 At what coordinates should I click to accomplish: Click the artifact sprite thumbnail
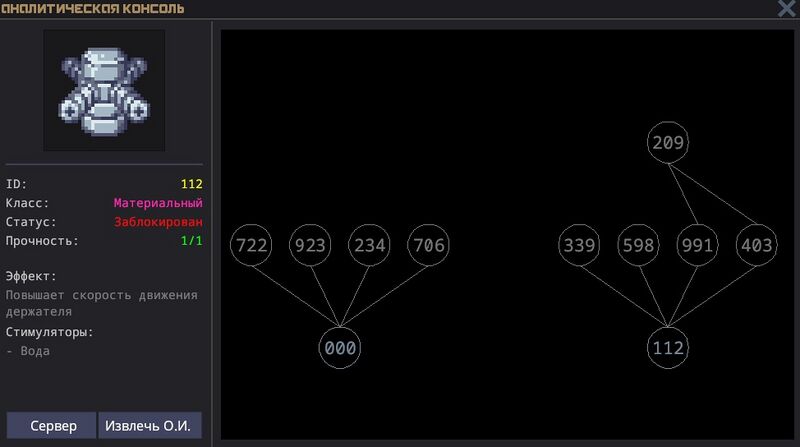pos(104,90)
